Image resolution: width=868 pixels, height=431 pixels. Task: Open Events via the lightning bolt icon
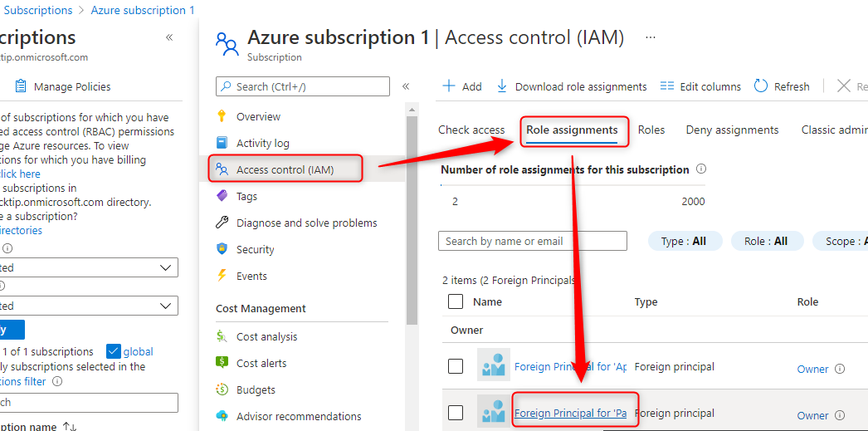(222, 276)
